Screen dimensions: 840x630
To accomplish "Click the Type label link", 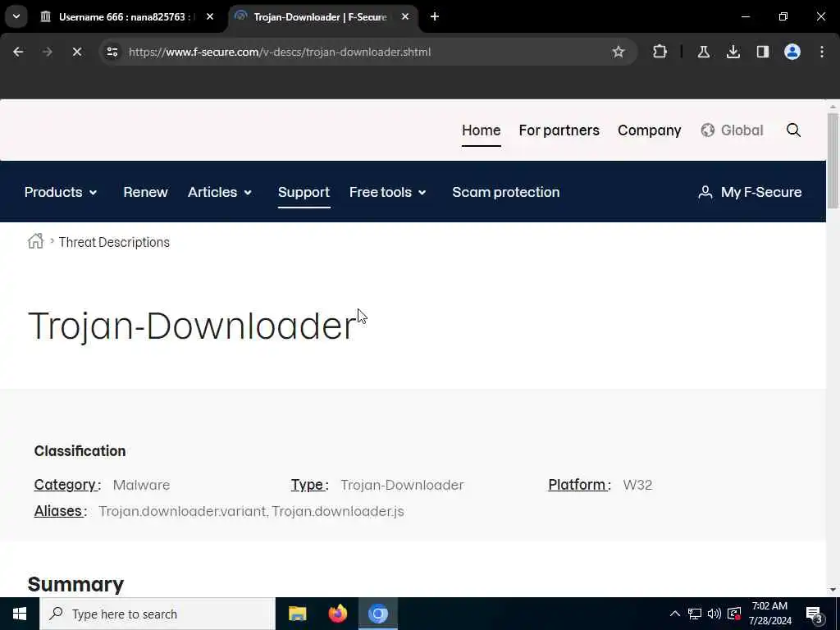I will click(308, 485).
